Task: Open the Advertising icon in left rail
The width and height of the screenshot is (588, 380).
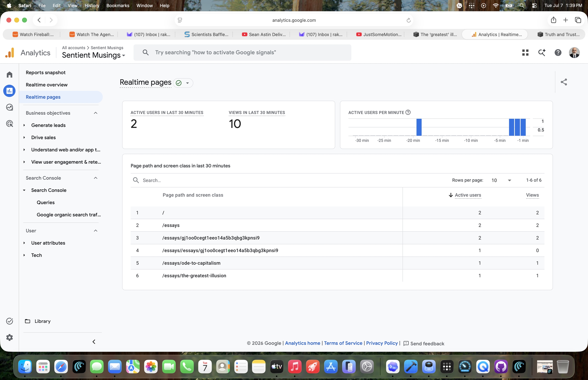Action: click(9, 124)
